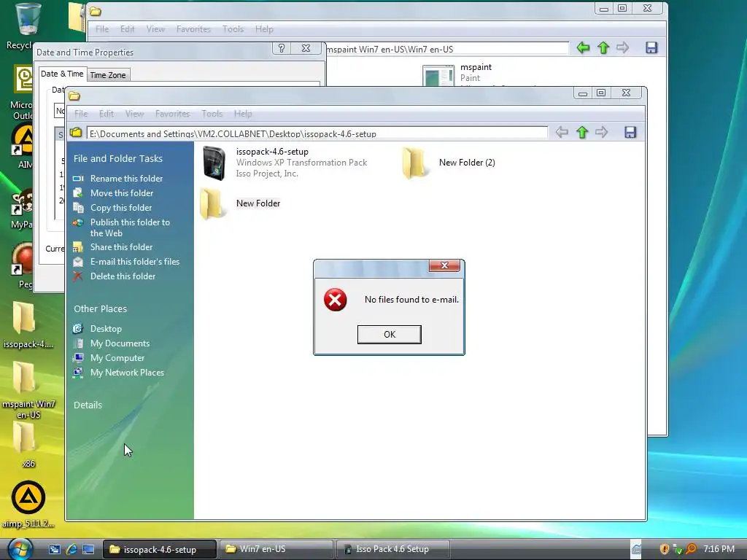Open My Documents from Other Places
Viewport: 747px width, 560px height.
tap(120, 343)
